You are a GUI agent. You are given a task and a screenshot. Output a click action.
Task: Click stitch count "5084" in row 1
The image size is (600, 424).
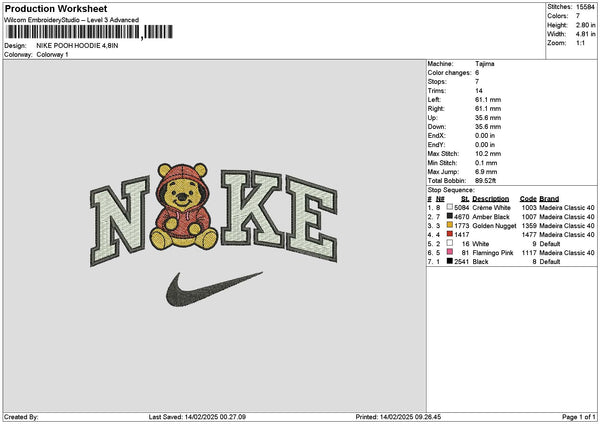[x=461, y=207]
